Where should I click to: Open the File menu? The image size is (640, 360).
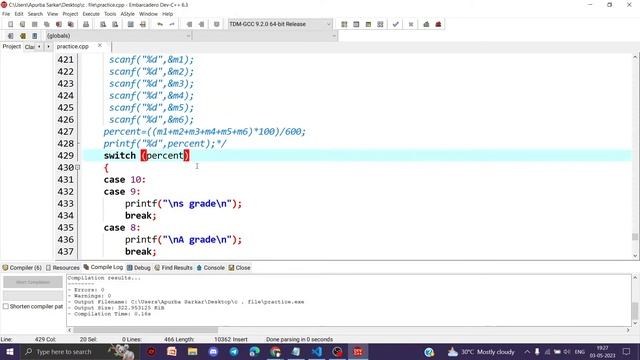pos(6,14)
